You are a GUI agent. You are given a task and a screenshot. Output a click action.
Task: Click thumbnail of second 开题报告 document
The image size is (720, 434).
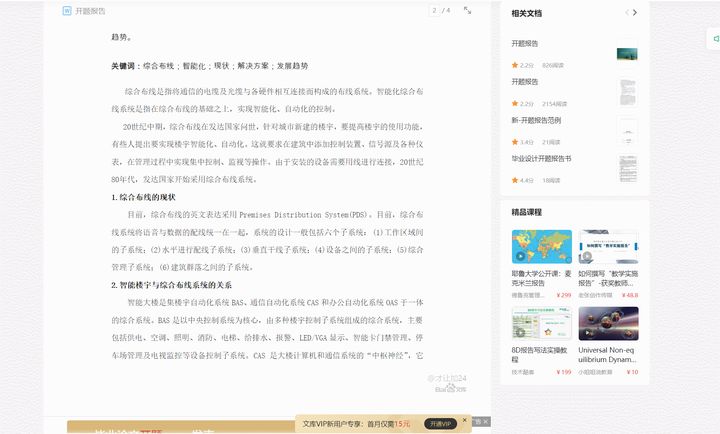pos(628,92)
